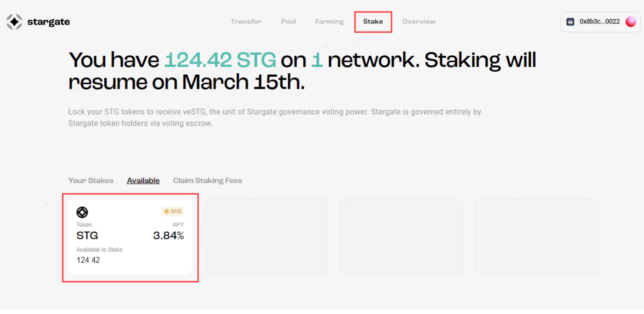Click the BNB network badge
The height and width of the screenshot is (314, 644).
coord(173,211)
